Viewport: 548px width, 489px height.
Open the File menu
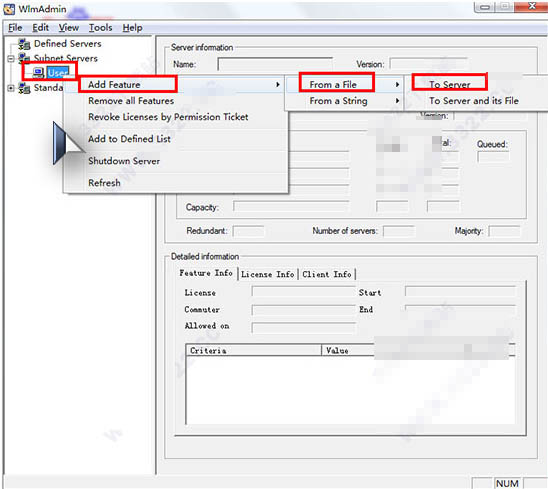tap(15, 28)
